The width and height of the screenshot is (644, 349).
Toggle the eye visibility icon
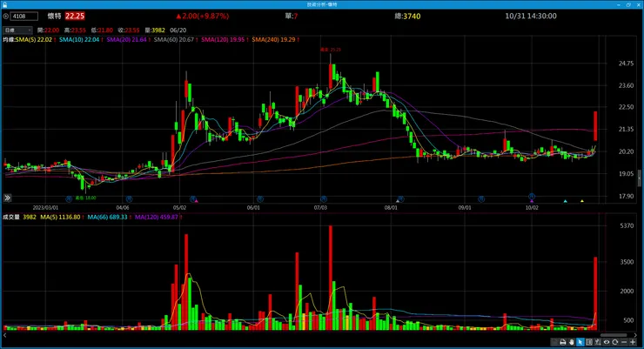pyautogui.click(x=607, y=342)
